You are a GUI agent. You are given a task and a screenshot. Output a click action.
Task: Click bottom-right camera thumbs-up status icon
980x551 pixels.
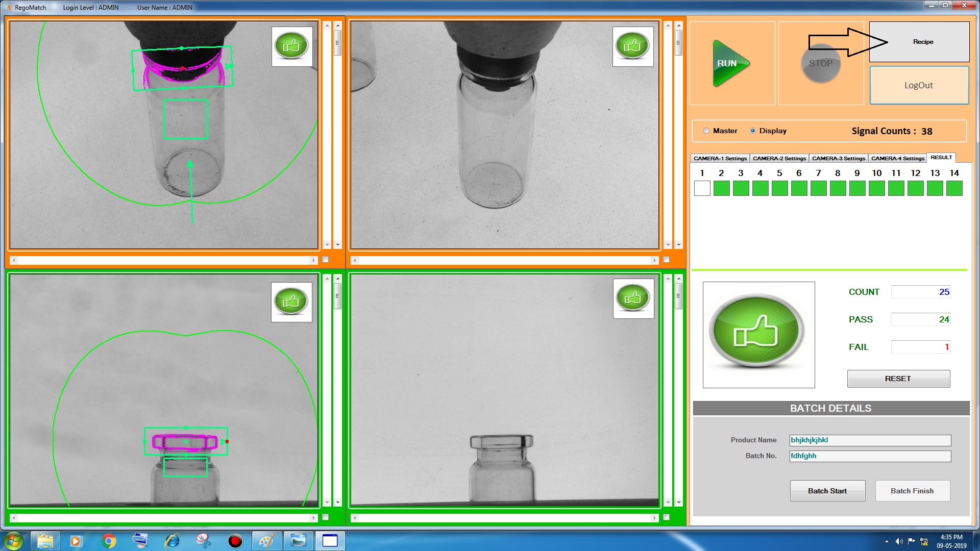click(x=633, y=298)
